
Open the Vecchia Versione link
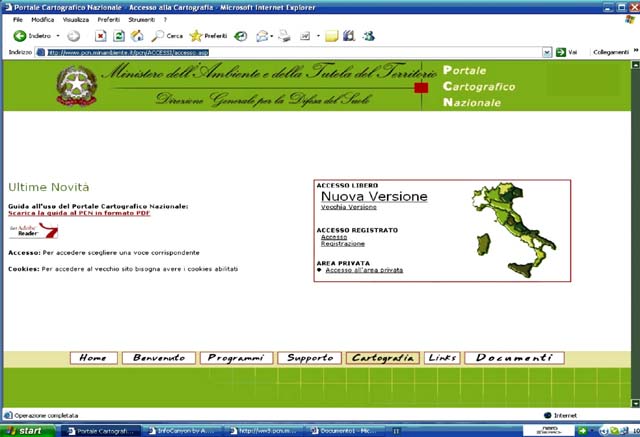[x=349, y=207]
